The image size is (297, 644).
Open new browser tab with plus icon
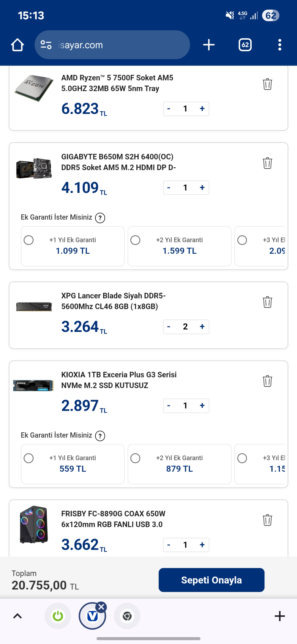point(209,45)
